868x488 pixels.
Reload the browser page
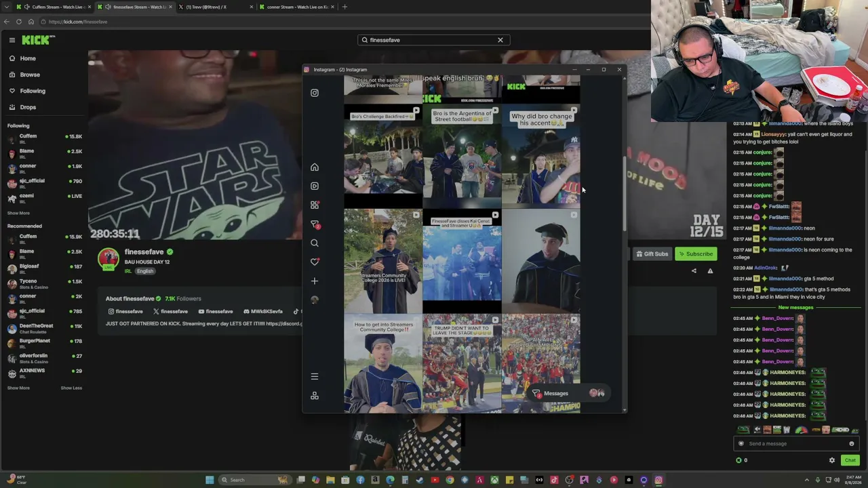click(x=19, y=22)
